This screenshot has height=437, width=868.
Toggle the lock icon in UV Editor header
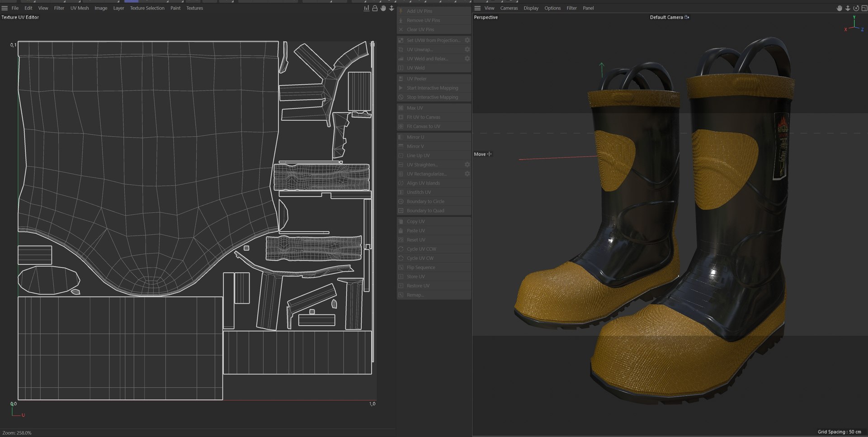tap(375, 8)
